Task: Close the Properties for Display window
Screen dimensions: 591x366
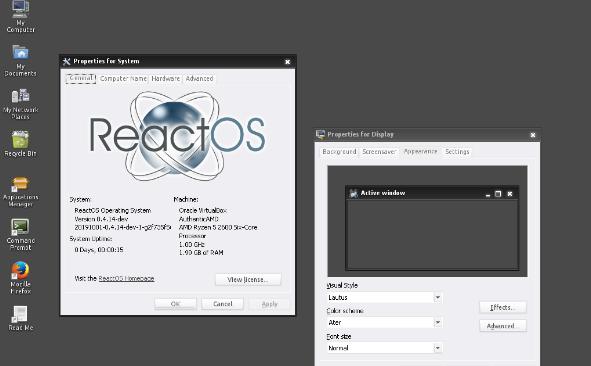Action: (533, 135)
